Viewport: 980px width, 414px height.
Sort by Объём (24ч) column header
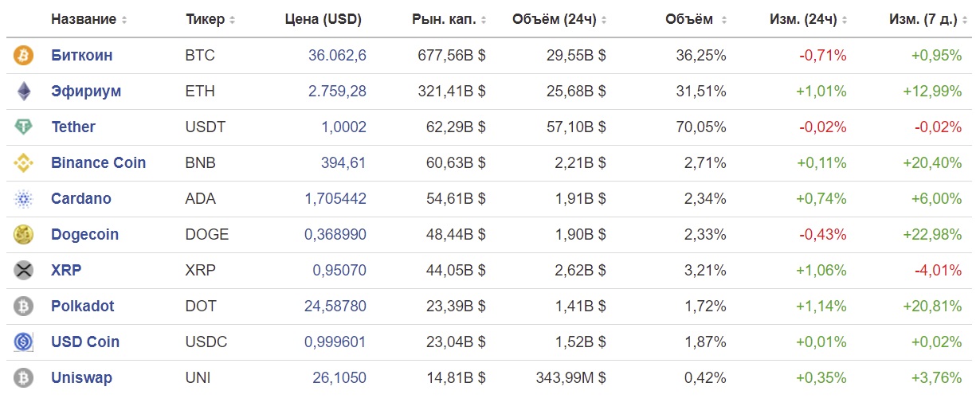tap(559, 19)
